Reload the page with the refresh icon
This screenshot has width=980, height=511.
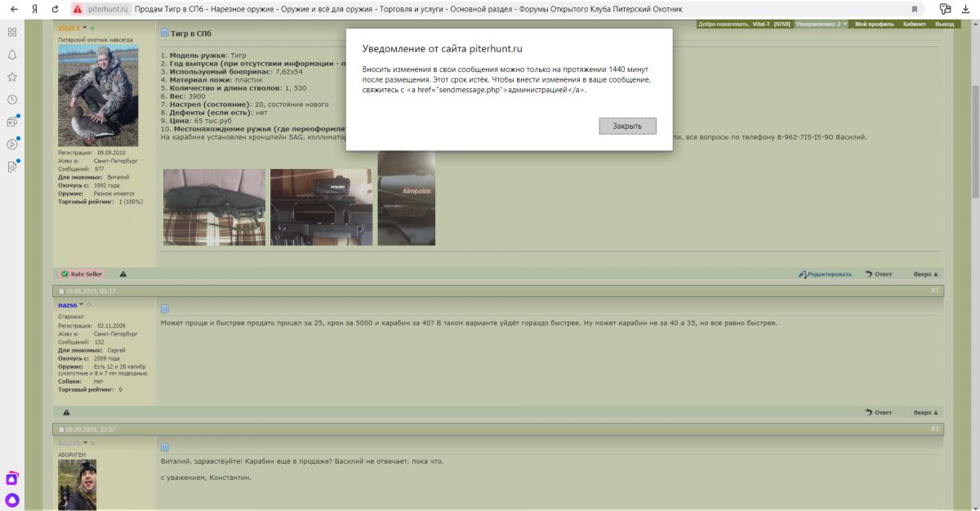tap(55, 9)
